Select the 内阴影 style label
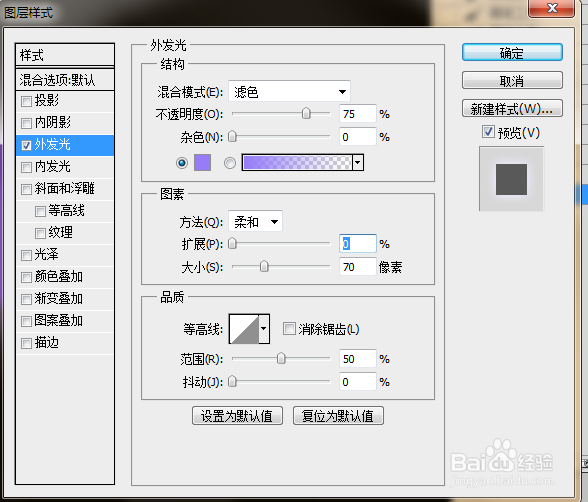This screenshot has width=588, height=502. pyautogui.click(x=53, y=123)
